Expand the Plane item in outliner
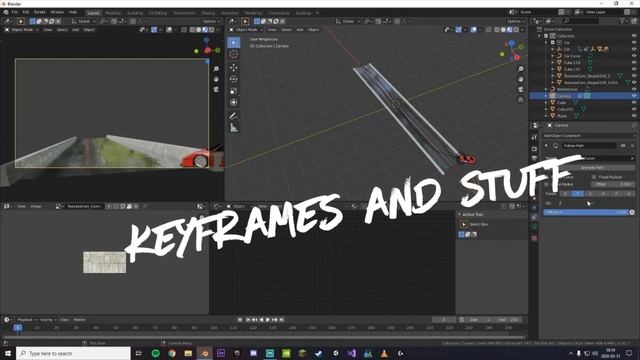Image resolution: width=640 pixels, height=360 pixels. pyautogui.click(x=546, y=116)
